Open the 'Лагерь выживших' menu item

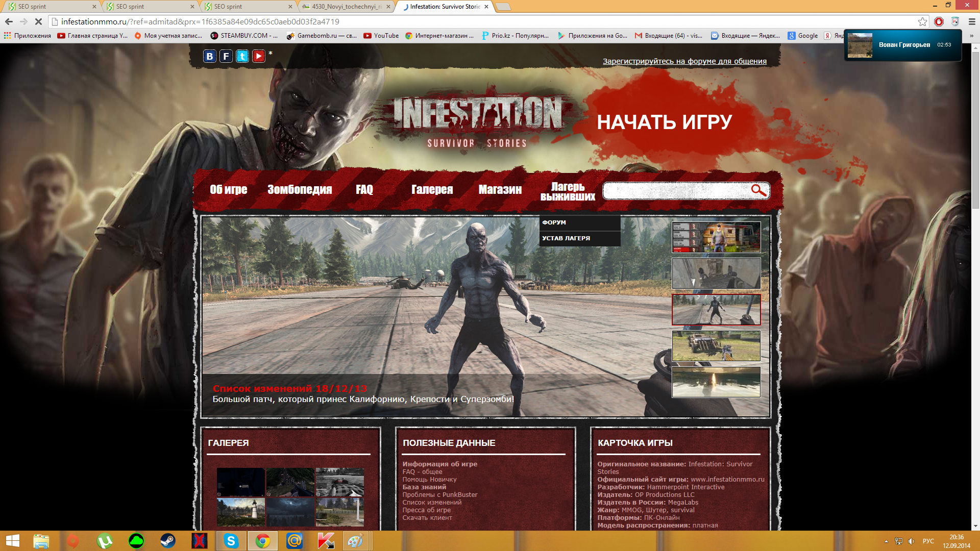click(568, 191)
